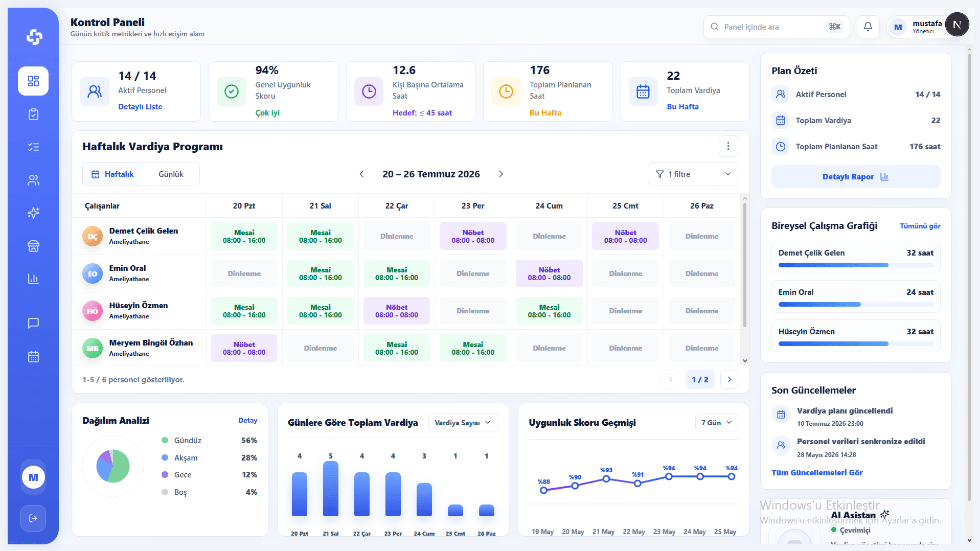980x551 pixels.
Task: Click the logout icon at sidebar bottom
Action: coord(33,518)
